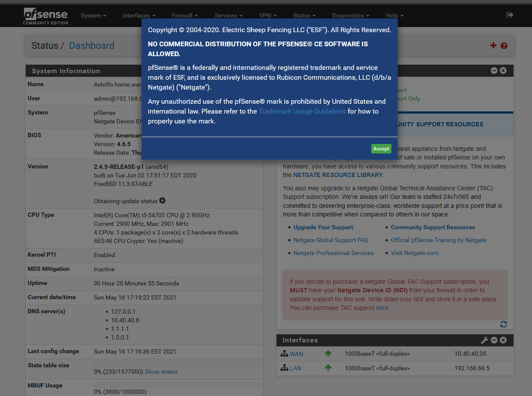The height and width of the screenshot is (396, 532).
Task: Open Trademark Usage Guidelines link
Action: coord(302,111)
